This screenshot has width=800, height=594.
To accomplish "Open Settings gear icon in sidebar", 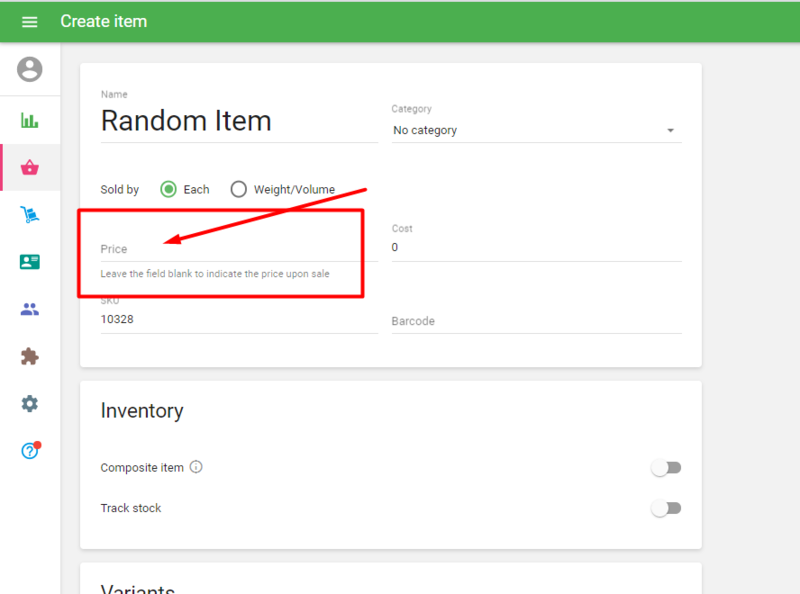I will pyautogui.click(x=30, y=403).
